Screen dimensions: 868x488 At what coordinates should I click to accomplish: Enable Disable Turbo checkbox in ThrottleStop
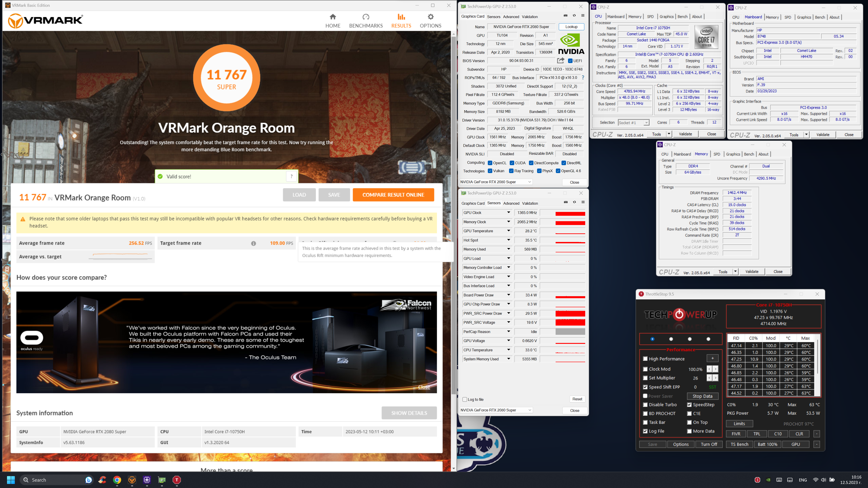tap(645, 405)
